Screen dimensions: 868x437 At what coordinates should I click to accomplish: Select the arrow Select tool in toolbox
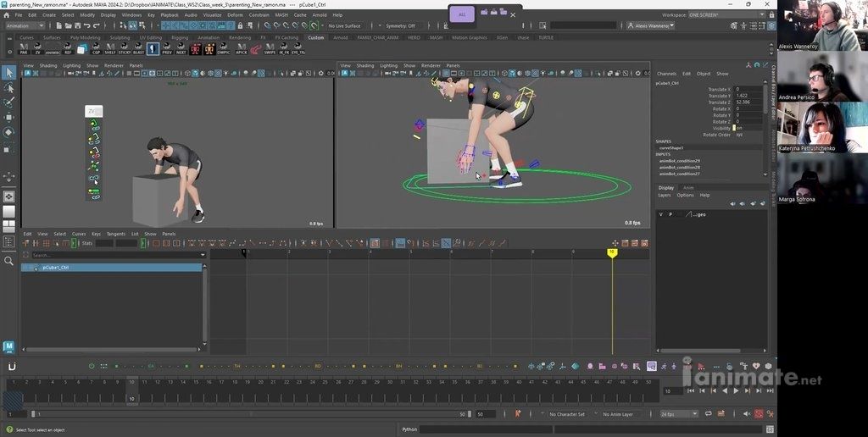click(x=8, y=73)
